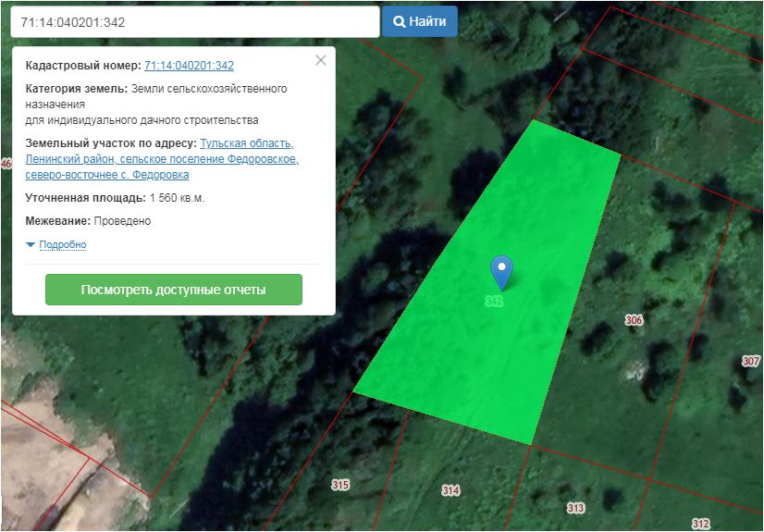
Task: Select parcel label 314 on map
Action: 450,490
